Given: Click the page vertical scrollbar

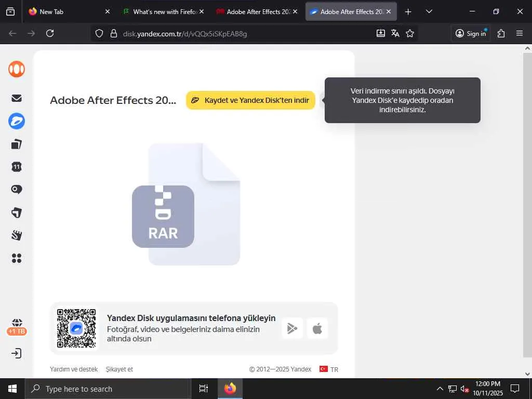Looking at the screenshot, I should pos(527,205).
